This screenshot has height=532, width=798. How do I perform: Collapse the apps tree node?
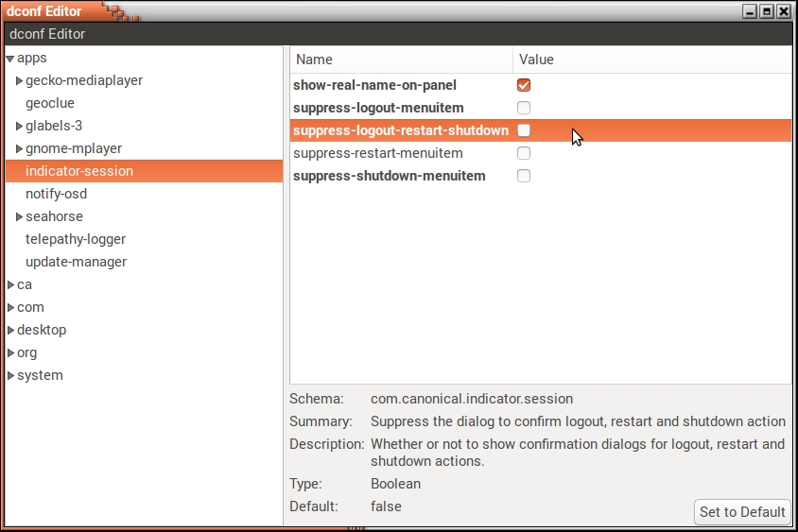pos(10,59)
